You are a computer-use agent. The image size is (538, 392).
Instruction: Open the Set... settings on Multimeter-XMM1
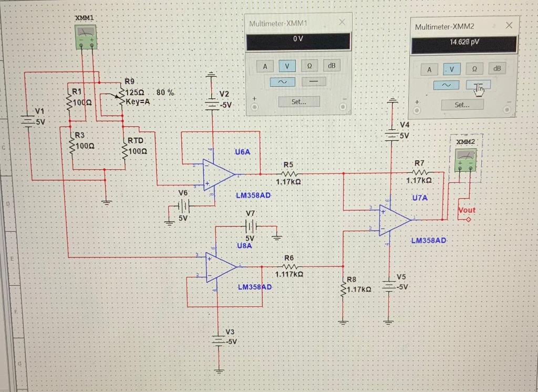[298, 102]
